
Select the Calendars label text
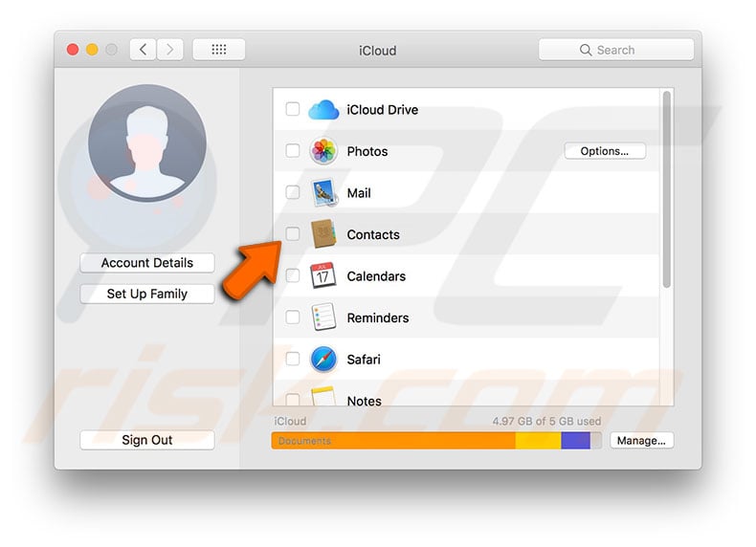click(x=376, y=276)
